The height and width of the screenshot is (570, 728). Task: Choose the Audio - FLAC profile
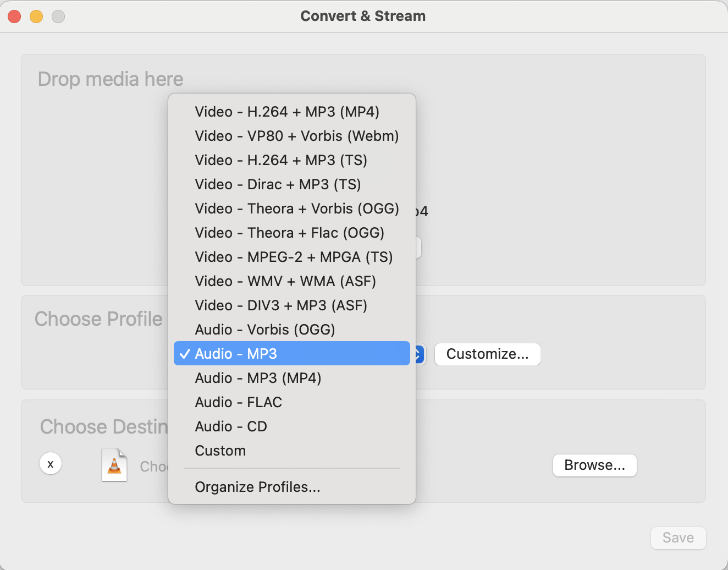tap(238, 402)
